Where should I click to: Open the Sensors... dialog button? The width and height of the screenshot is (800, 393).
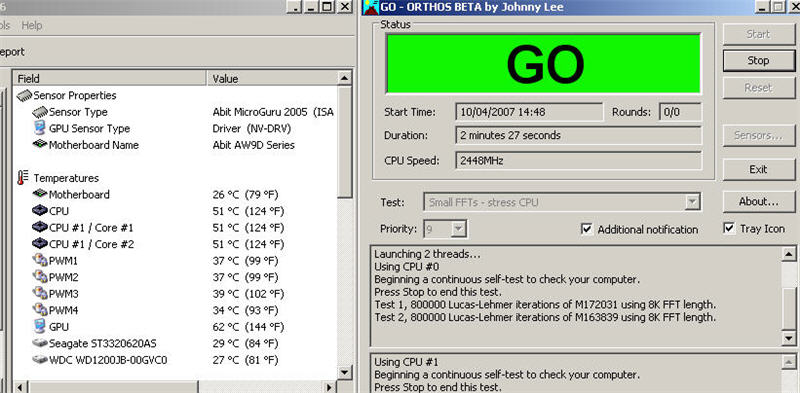(x=758, y=135)
